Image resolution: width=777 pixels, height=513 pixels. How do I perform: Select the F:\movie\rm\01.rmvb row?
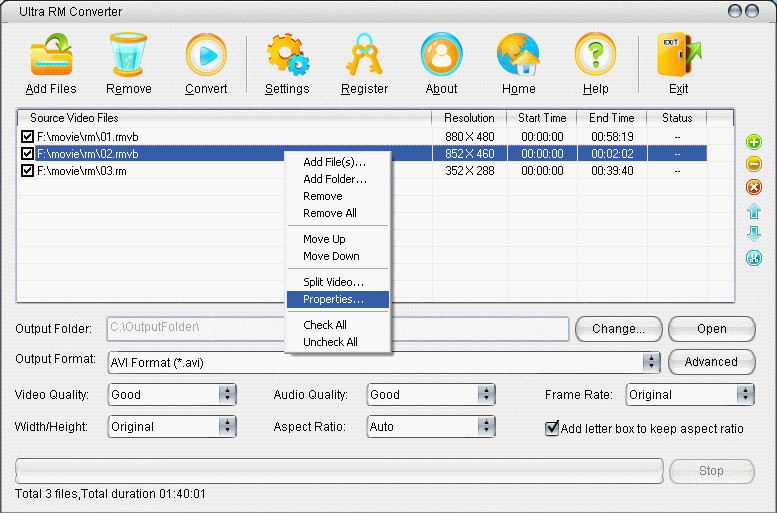pos(362,136)
